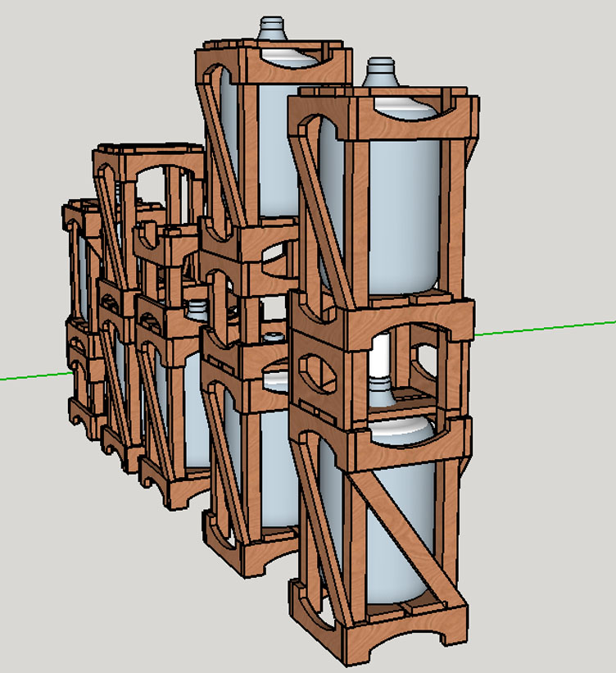Select the bottle neck atop the front stack
The height and width of the screenshot is (673, 616).
(x=379, y=71)
